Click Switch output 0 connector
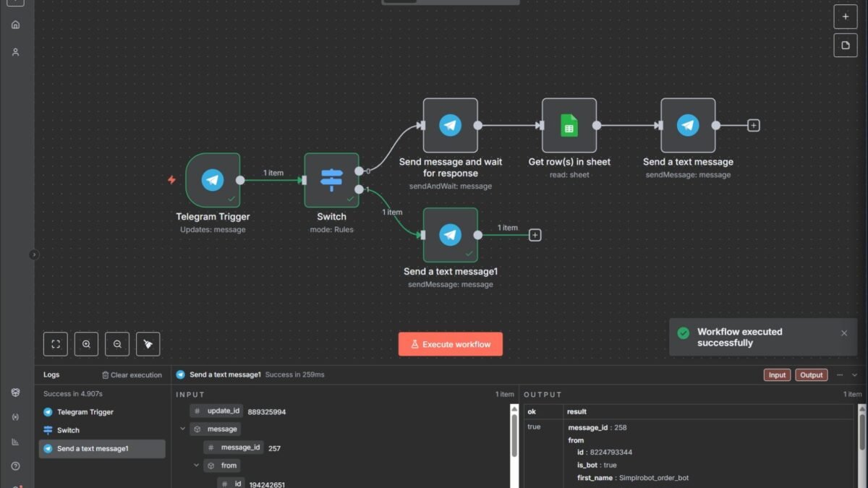Screen dimensions: 868x488 click(x=359, y=171)
